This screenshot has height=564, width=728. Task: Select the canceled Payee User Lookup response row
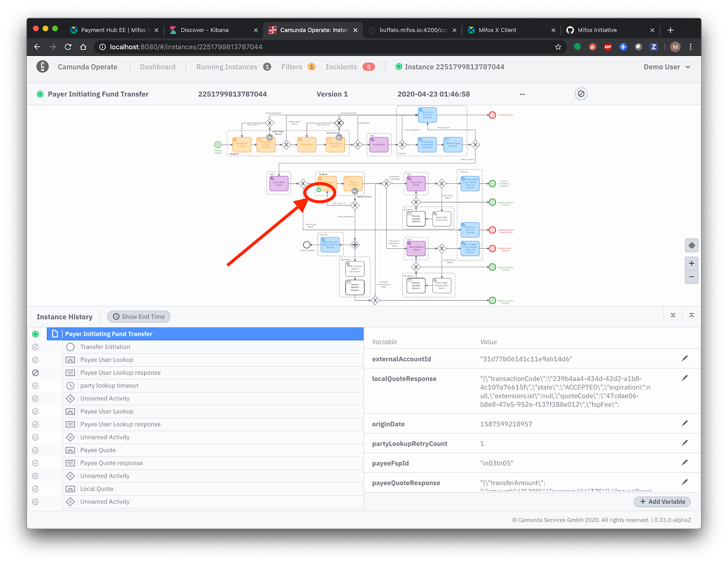(x=213, y=373)
